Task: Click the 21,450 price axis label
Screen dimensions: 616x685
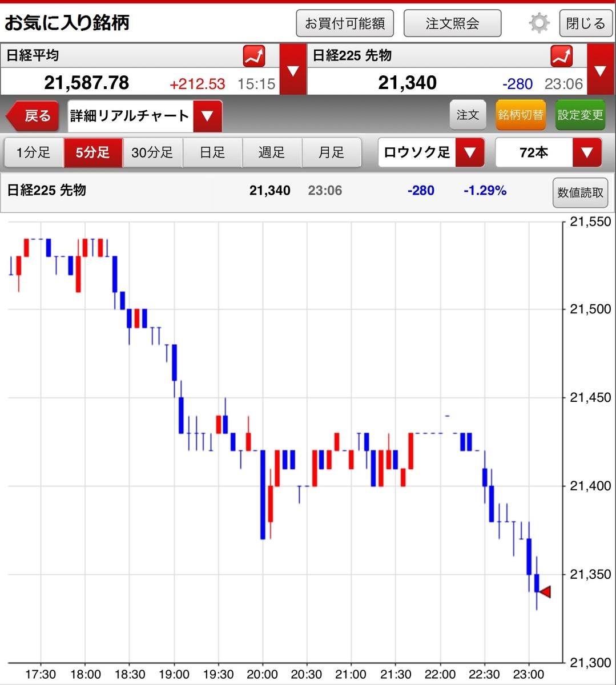Action: pyautogui.click(x=590, y=397)
